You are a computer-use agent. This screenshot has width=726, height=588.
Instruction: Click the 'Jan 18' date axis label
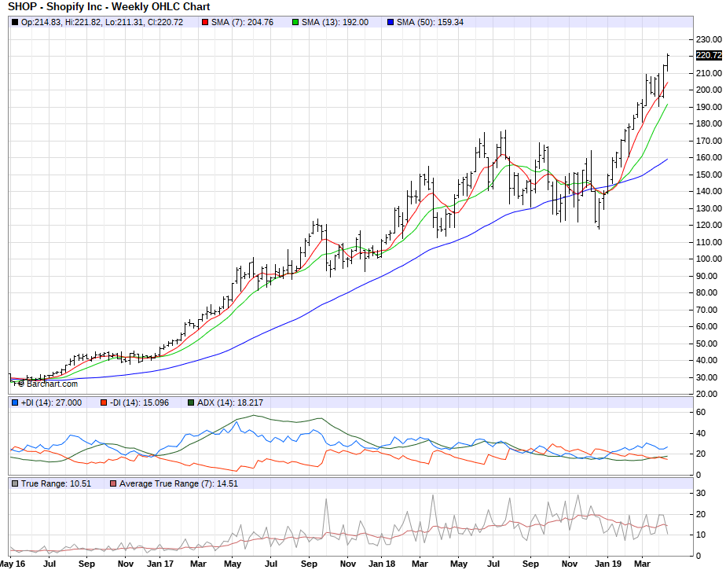coord(382,564)
